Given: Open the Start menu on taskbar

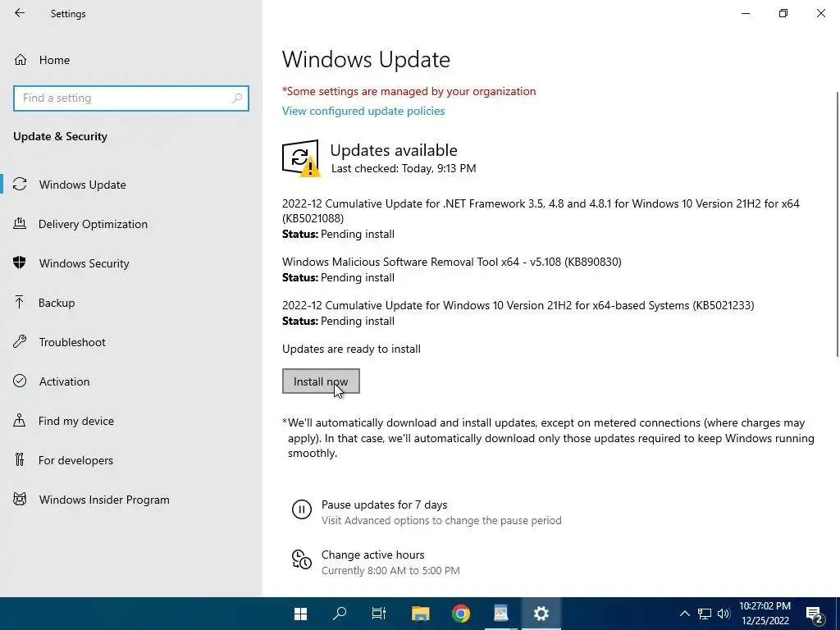Looking at the screenshot, I should point(300,614).
